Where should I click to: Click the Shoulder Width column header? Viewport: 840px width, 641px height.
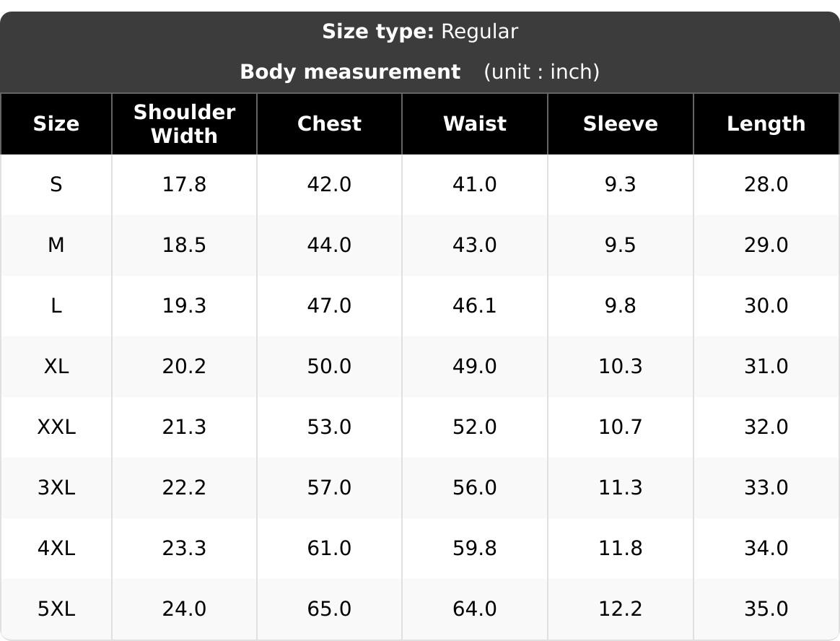tap(184, 124)
